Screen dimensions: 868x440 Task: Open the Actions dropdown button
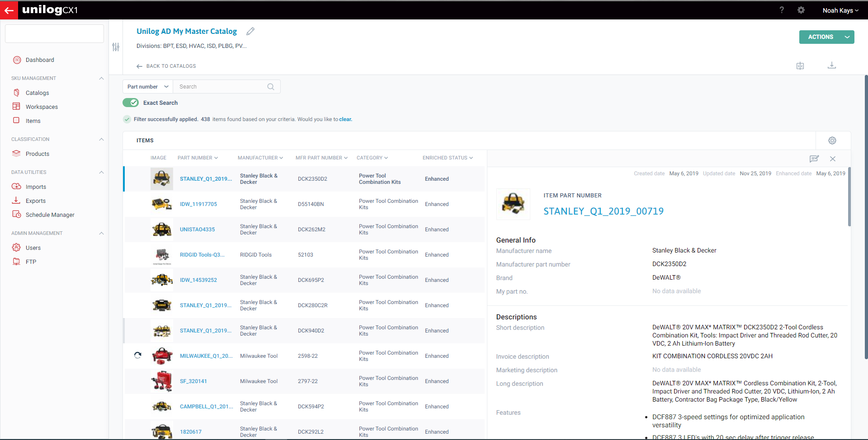tap(826, 37)
